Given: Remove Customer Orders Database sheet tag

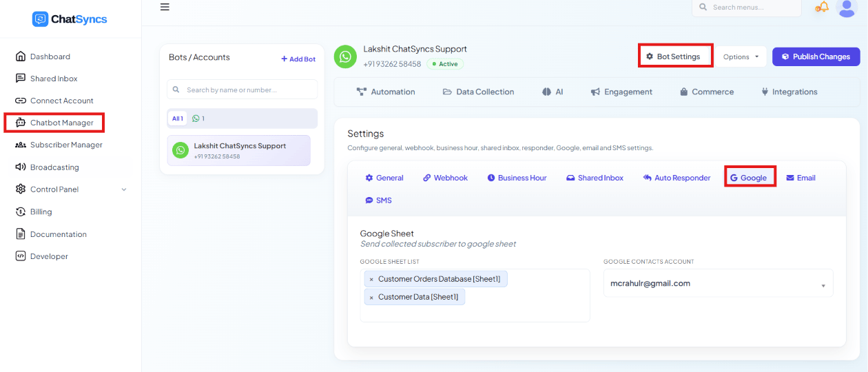Looking at the screenshot, I should [371, 279].
